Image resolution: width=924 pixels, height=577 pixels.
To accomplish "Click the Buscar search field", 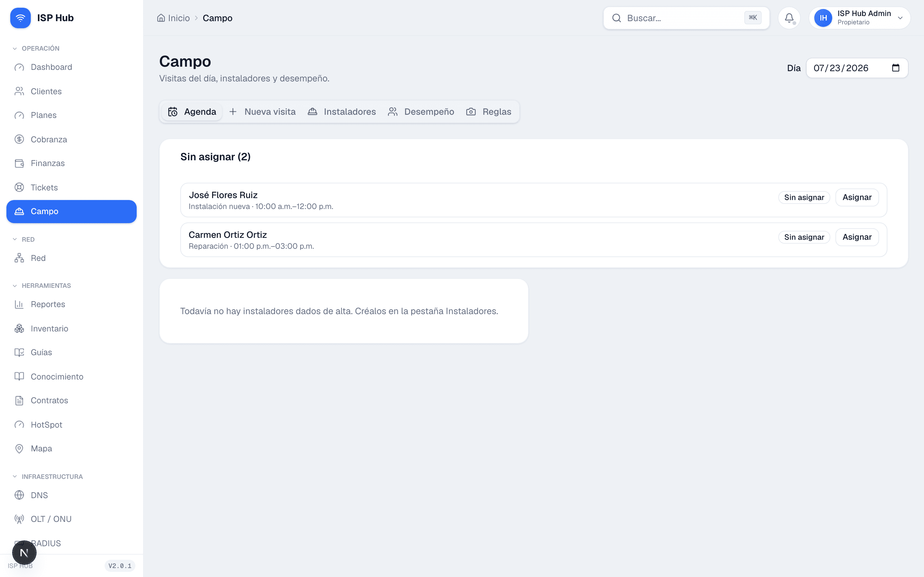I will click(686, 18).
